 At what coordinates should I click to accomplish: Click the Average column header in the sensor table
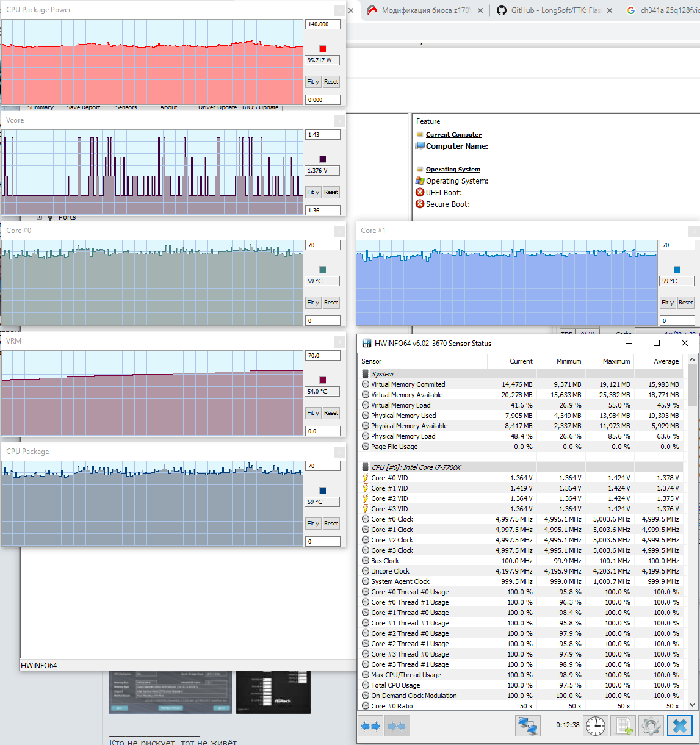coord(658,361)
